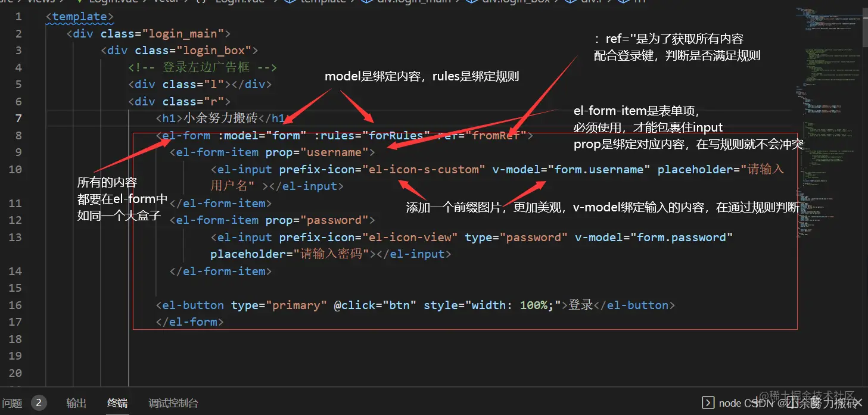Viewport: 868px width, 415px height.
Task: Click the node terminal shell icon
Action: 708,403
